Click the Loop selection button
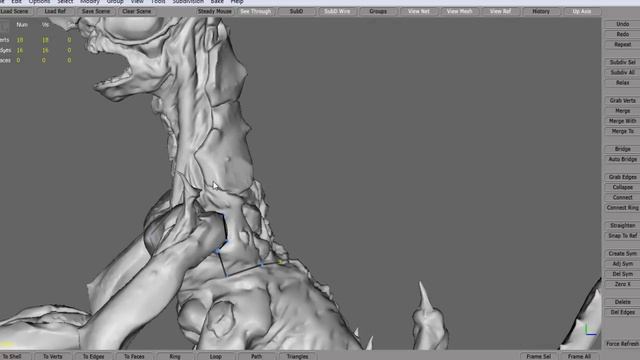 216,356
